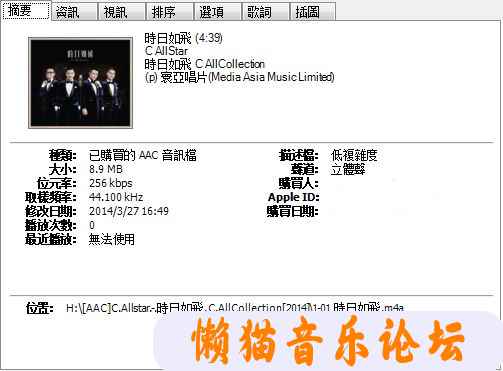Click the 已購買的 AAC 音訊檔 kind value
This screenshot has height=371, width=503.
pyautogui.click(x=143, y=155)
